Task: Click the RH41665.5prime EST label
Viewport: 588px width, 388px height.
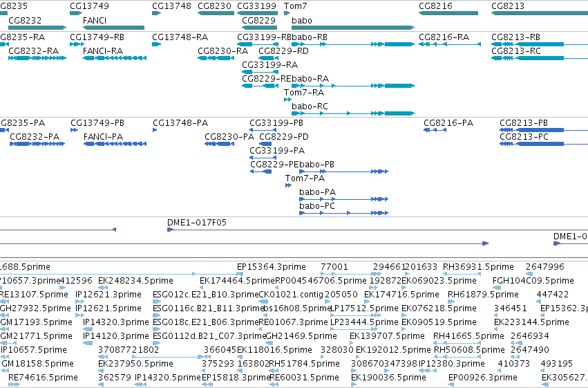Action: point(468,337)
